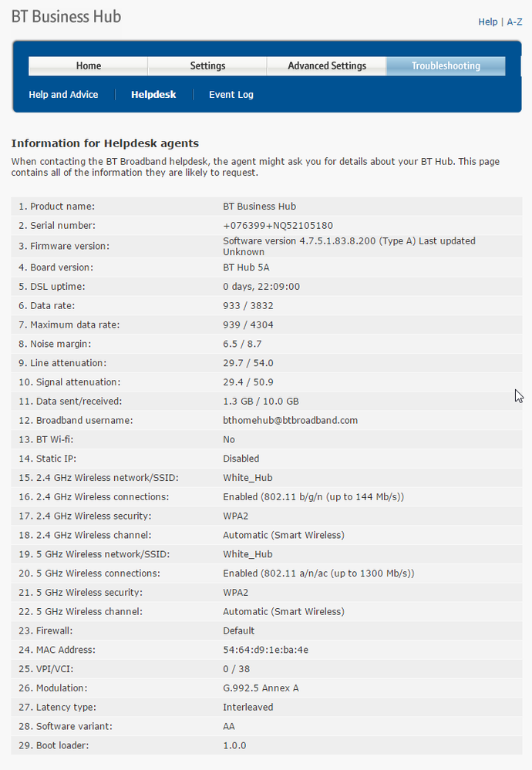
Task: Open the Helpdesk submenu item
Action: (x=153, y=95)
